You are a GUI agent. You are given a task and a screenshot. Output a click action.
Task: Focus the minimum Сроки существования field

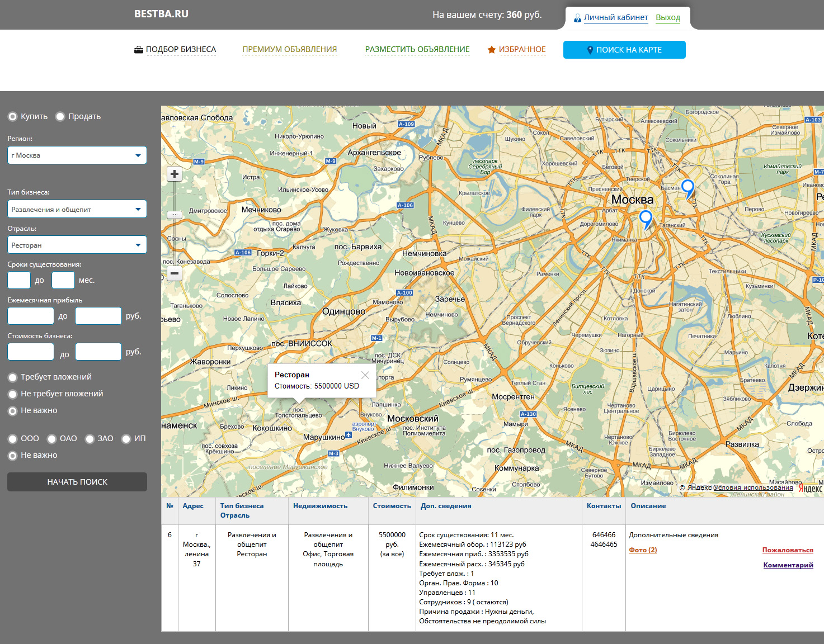[19, 280]
